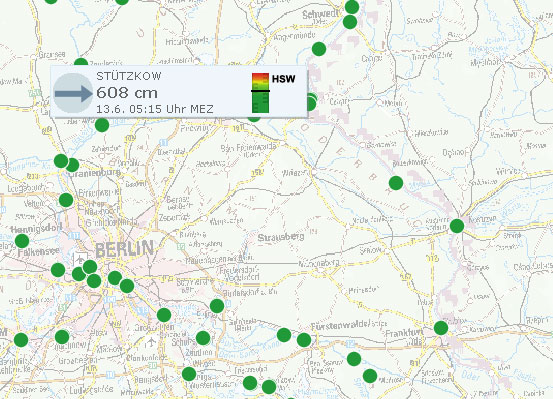
Task: Select the gauge marker at Frankfurt (Oder)
Action: pos(441,328)
